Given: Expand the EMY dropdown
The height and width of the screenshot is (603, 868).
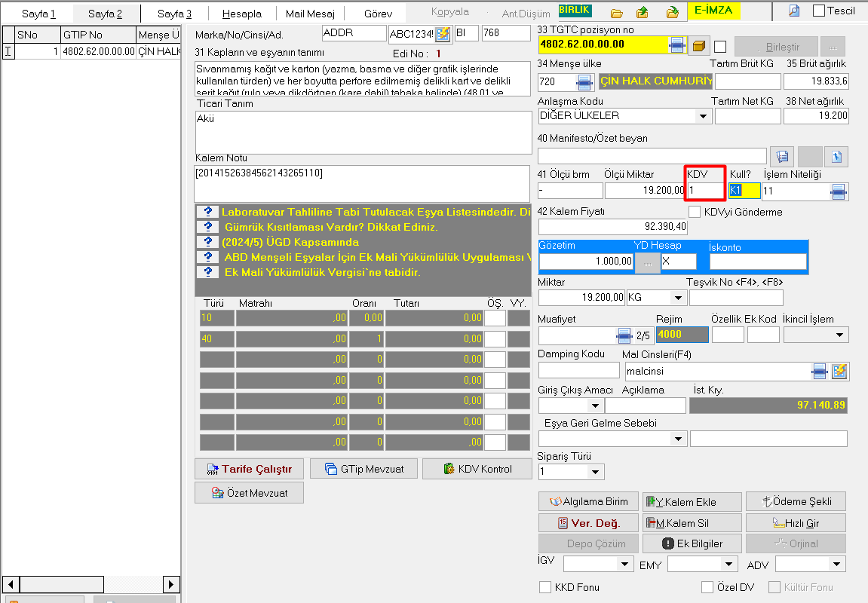Looking at the screenshot, I should (728, 565).
